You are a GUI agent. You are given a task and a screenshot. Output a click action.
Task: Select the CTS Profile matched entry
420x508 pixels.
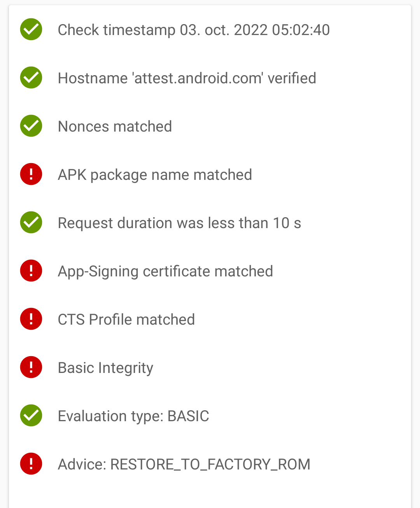(x=126, y=319)
